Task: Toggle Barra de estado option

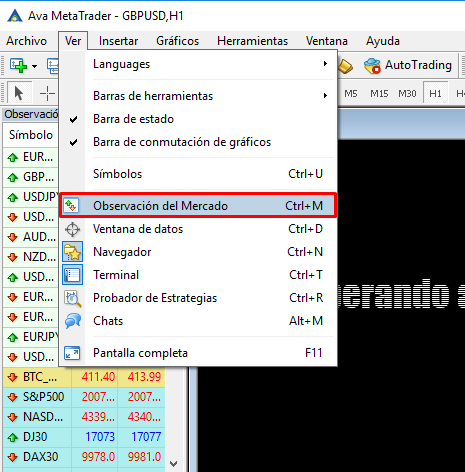Action: click(198, 119)
